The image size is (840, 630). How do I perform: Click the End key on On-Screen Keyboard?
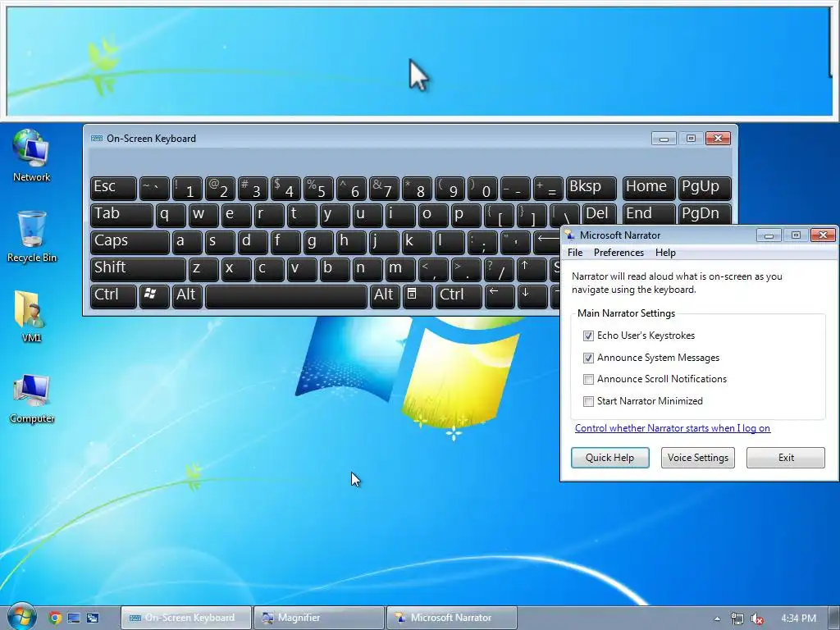pos(648,214)
